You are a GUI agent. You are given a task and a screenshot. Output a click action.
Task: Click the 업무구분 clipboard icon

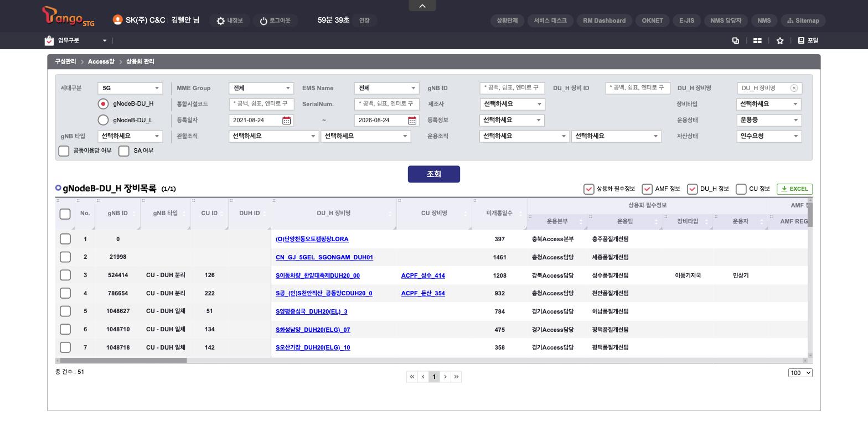pyautogui.click(x=49, y=40)
